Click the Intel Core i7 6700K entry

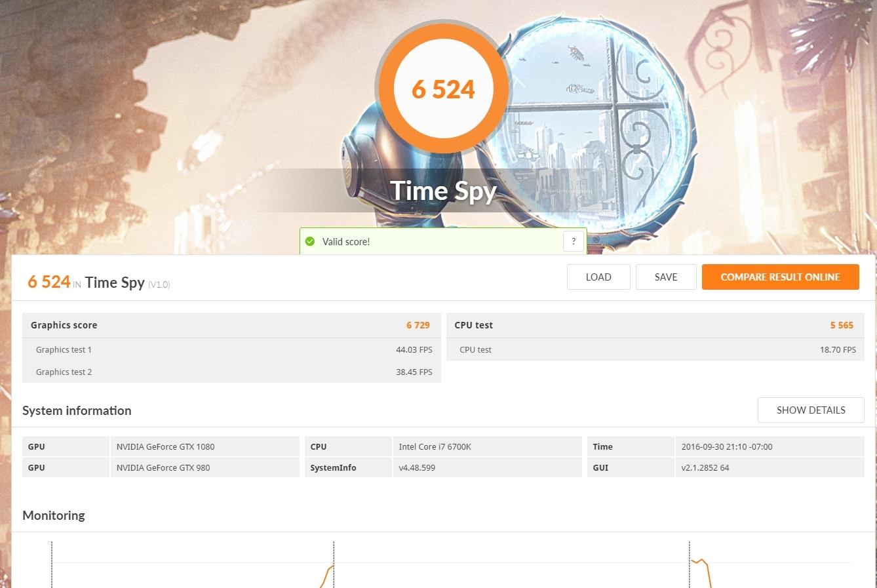487,446
